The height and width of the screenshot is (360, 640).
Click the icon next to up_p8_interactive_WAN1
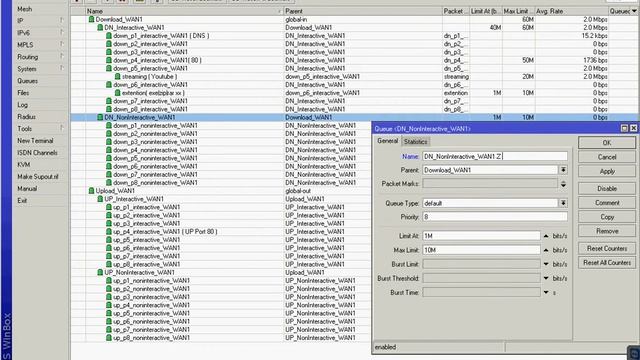pyautogui.click(x=109, y=264)
